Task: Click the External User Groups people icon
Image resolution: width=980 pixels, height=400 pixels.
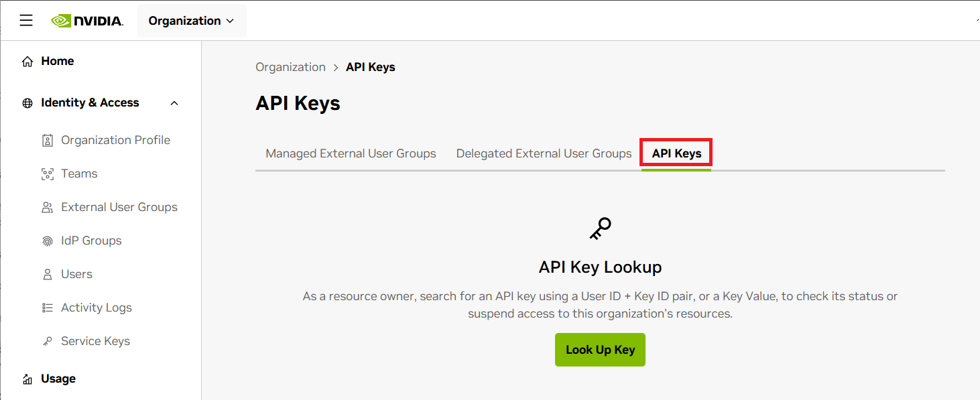Action: (48, 208)
